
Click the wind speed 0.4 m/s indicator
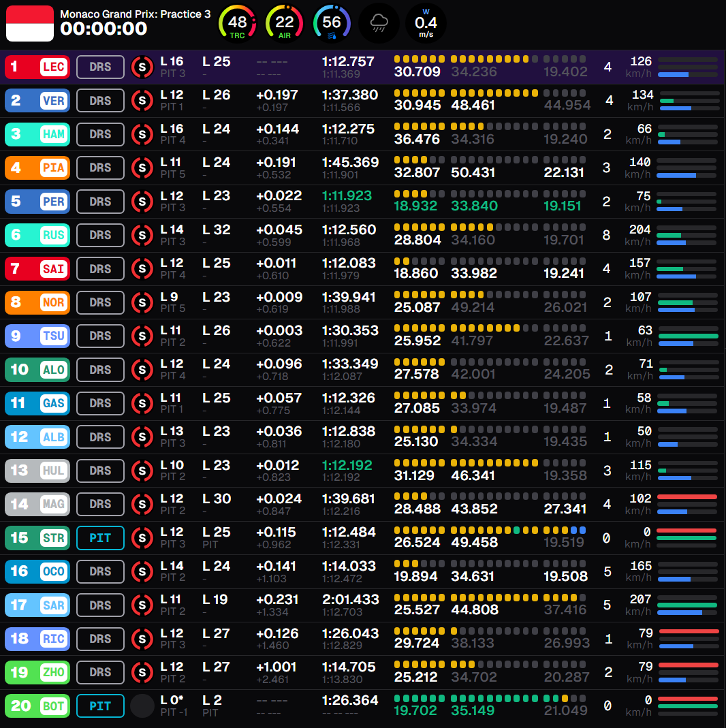(x=426, y=22)
